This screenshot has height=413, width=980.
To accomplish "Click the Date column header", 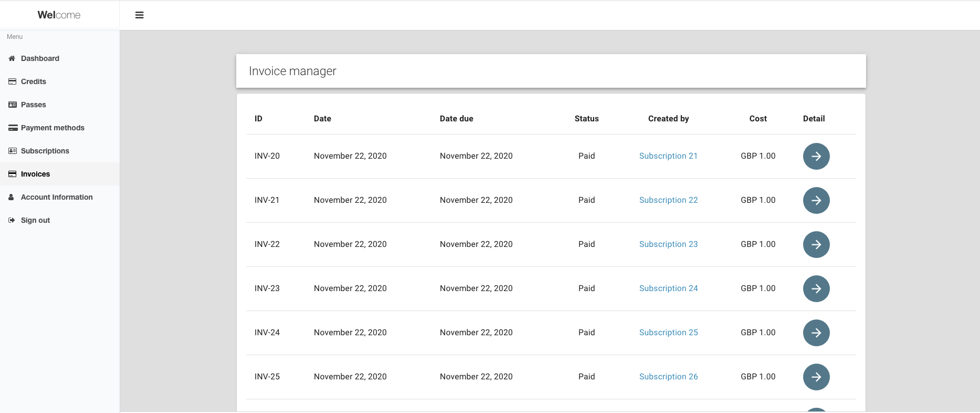I will (x=322, y=119).
